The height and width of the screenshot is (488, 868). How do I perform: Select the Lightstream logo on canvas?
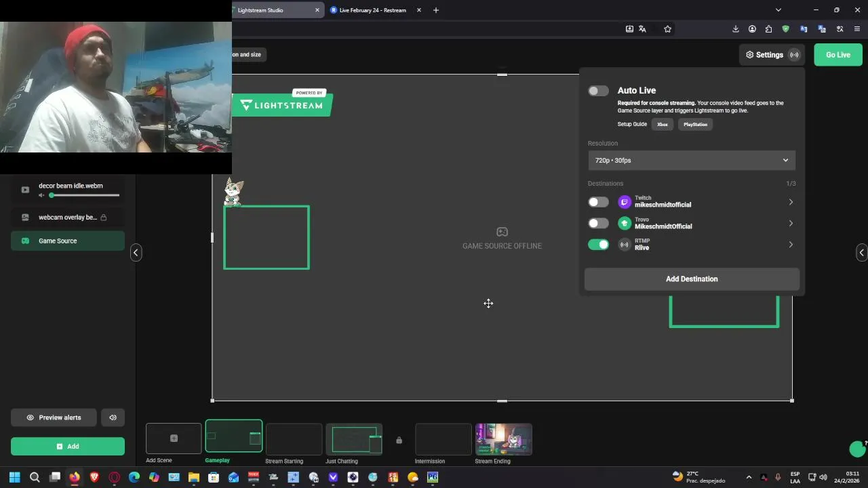[282, 102]
